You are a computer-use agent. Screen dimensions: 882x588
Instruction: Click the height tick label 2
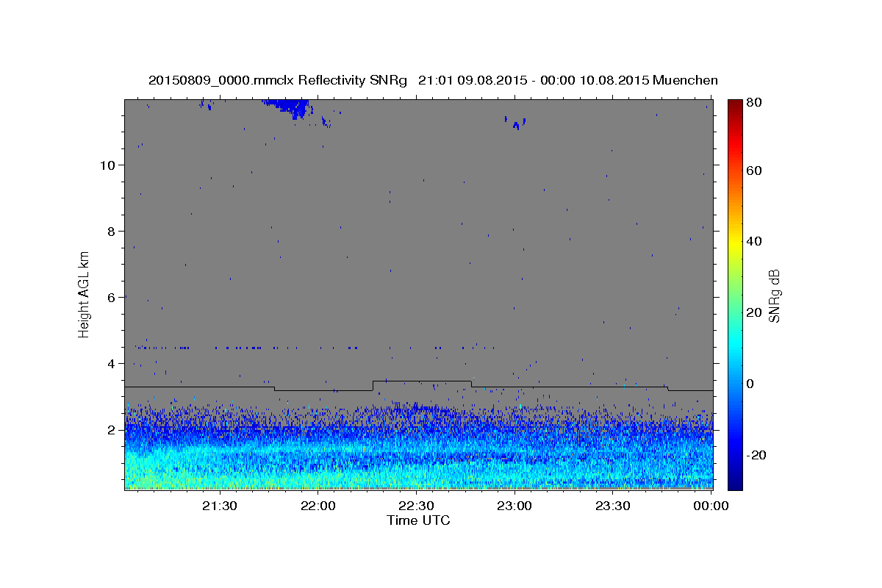[x=110, y=429]
